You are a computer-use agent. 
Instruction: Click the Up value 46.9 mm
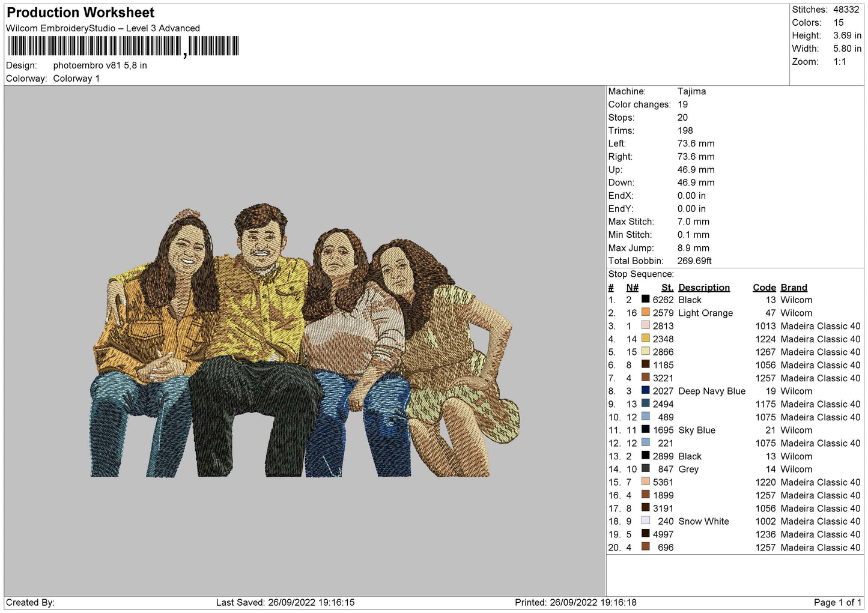[x=696, y=170]
